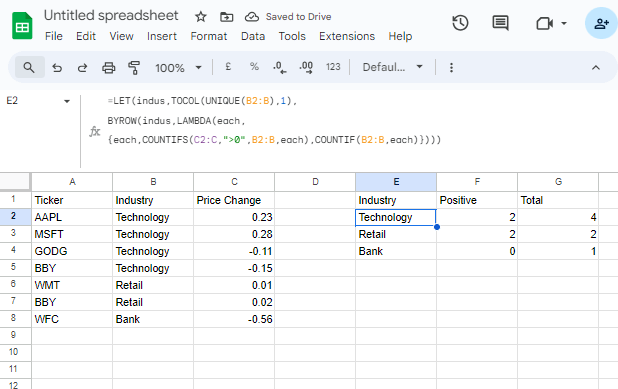The image size is (618, 389).
Task: Print the spreadsheet
Action: (x=108, y=68)
